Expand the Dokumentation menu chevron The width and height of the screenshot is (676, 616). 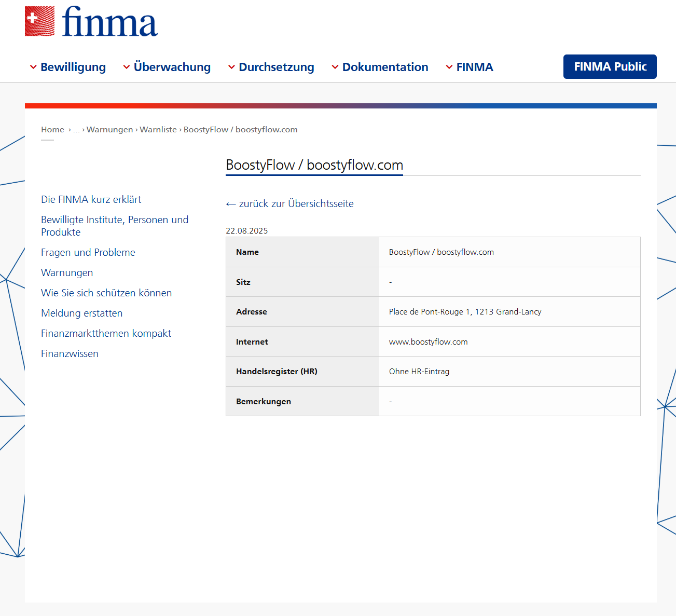335,67
